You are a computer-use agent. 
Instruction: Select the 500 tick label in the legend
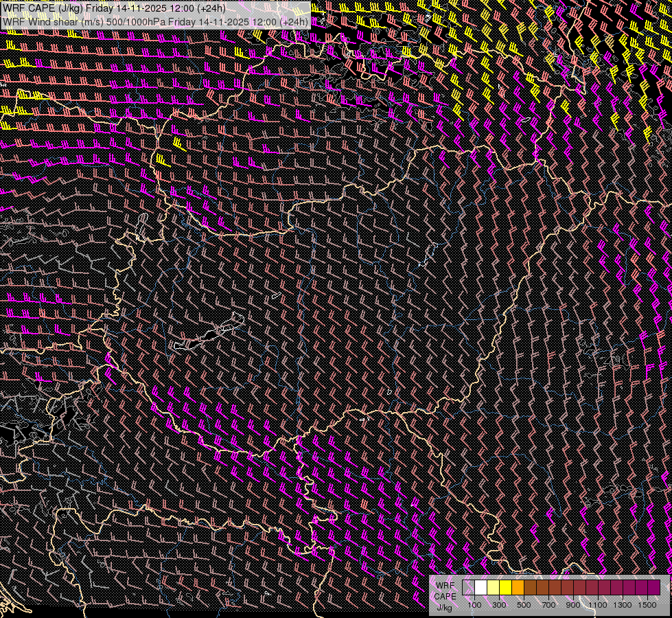[524, 605]
